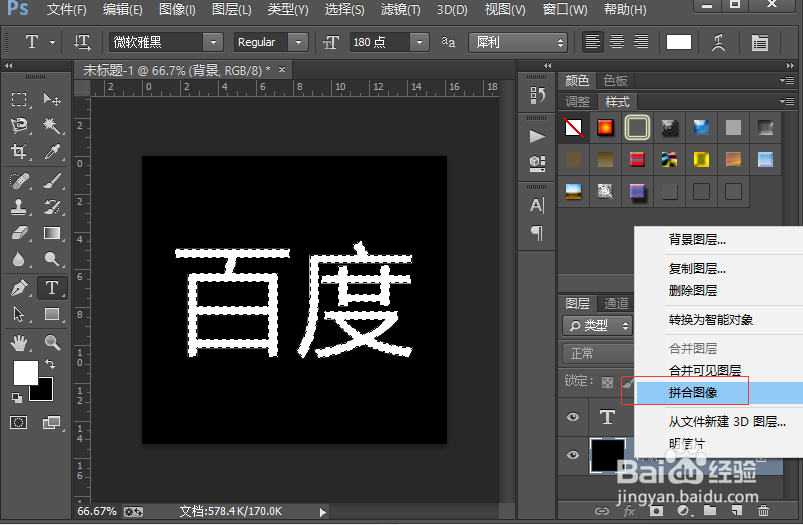Open layer filter type dropdown
The image size is (803, 525).
[597, 325]
